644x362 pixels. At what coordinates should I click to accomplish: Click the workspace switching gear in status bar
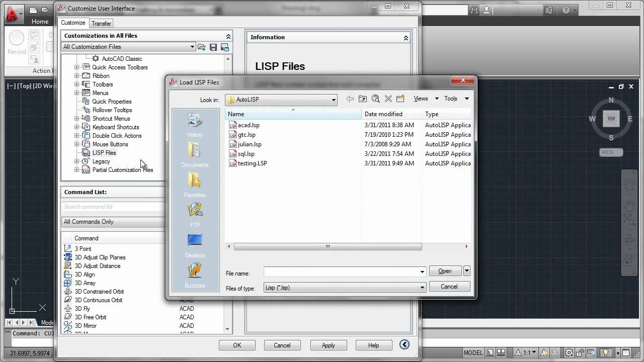pos(569,352)
